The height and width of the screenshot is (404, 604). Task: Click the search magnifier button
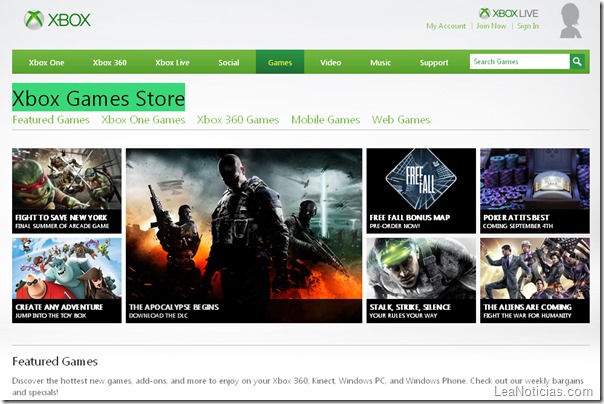click(577, 62)
